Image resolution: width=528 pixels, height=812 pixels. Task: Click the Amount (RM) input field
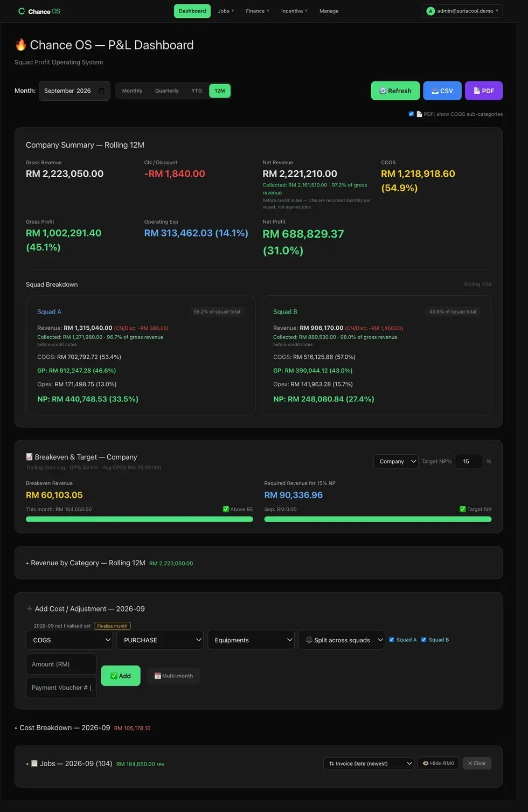click(x=61, y=664)
